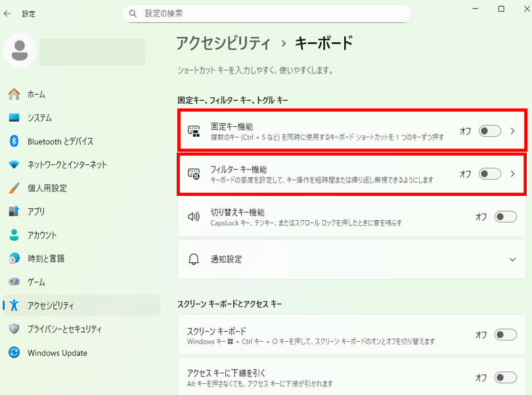Enable the フィルター キー機能 toggle

[490, 174]
